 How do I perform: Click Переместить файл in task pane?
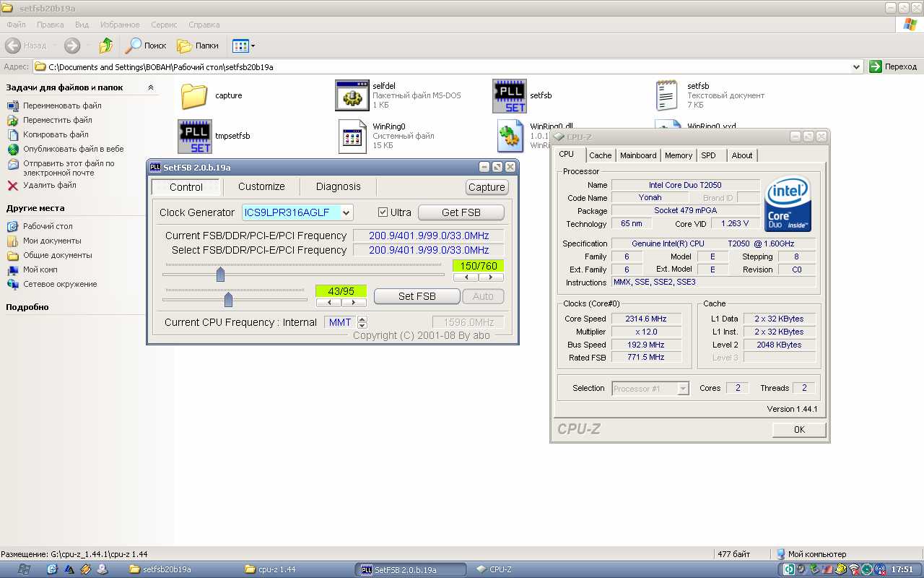click(x=58, y=120)
